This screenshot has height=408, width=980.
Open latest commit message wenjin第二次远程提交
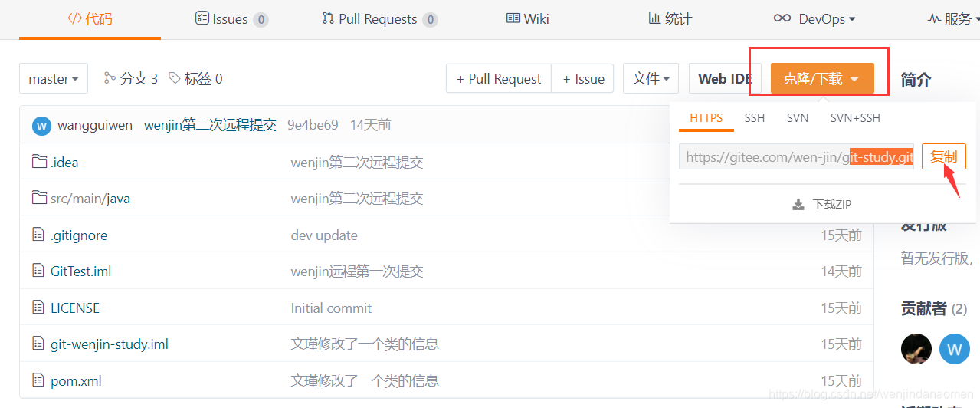(x=210, y=125)
